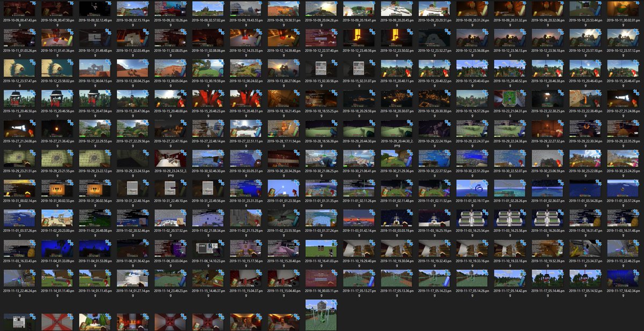644x331 pixels.
Task: Open thumbnail 2019-10-15_02.30.58.png
Action: pos(321,68)
